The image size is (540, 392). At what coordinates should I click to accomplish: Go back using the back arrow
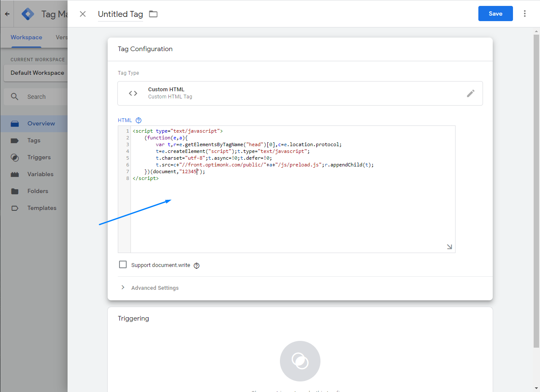coord(7,14)
